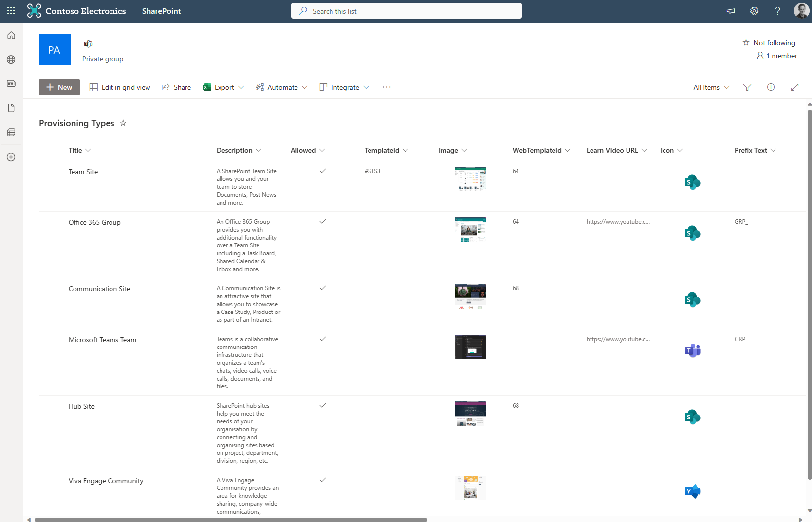812x522 pixels.
Task: Open the Communication Site preview thumbnail
Action: (x=471, y=296)
